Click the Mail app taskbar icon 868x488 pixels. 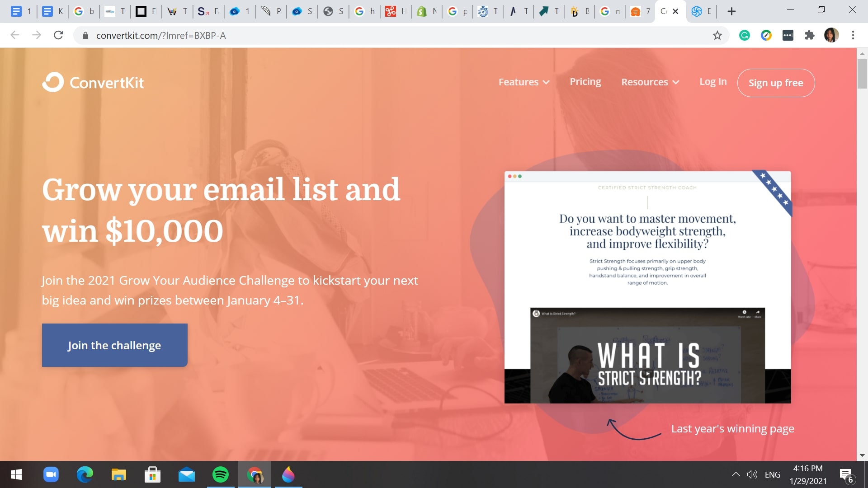click(x=187, y=474)
